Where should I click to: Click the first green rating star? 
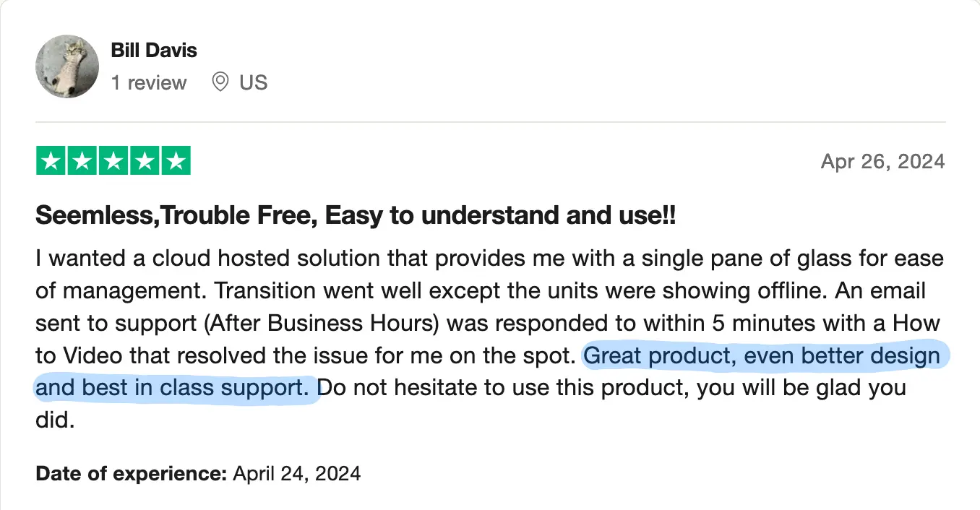51,161
